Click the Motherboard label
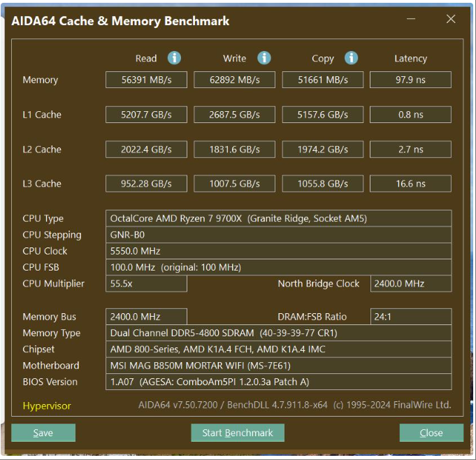 (51, 366)
